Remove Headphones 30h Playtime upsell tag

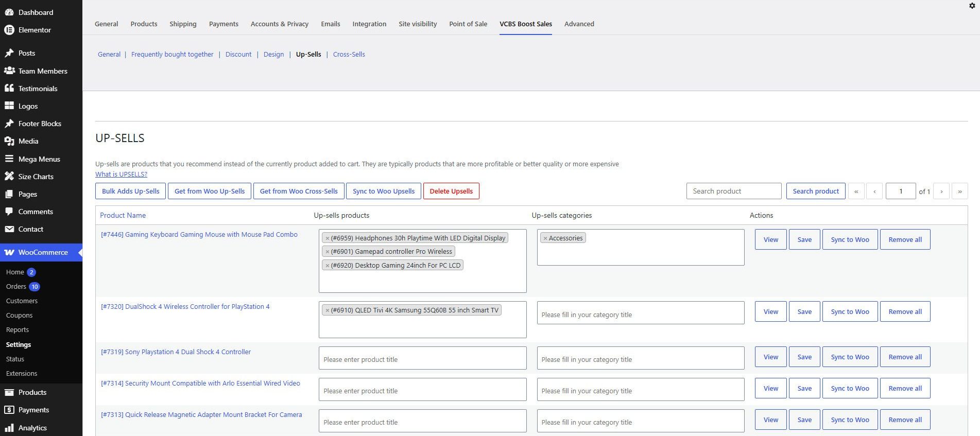(327, 238)
